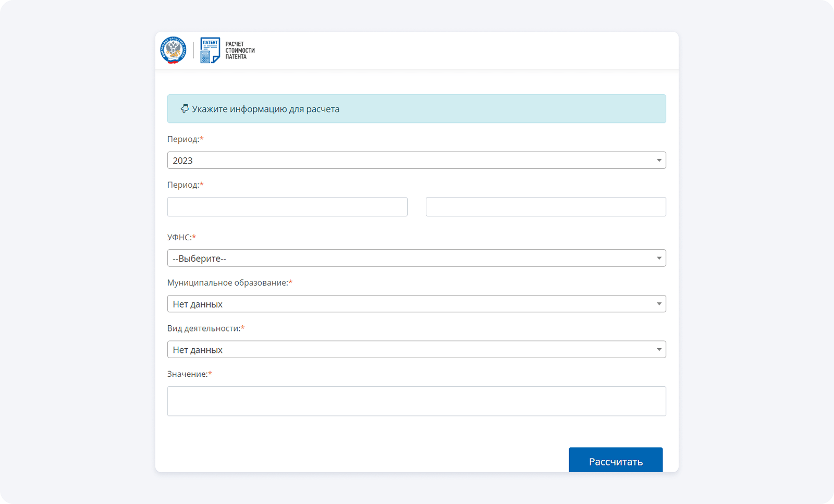Click the 'Расчет стоимости патента' header title

(x=240, y=51)
